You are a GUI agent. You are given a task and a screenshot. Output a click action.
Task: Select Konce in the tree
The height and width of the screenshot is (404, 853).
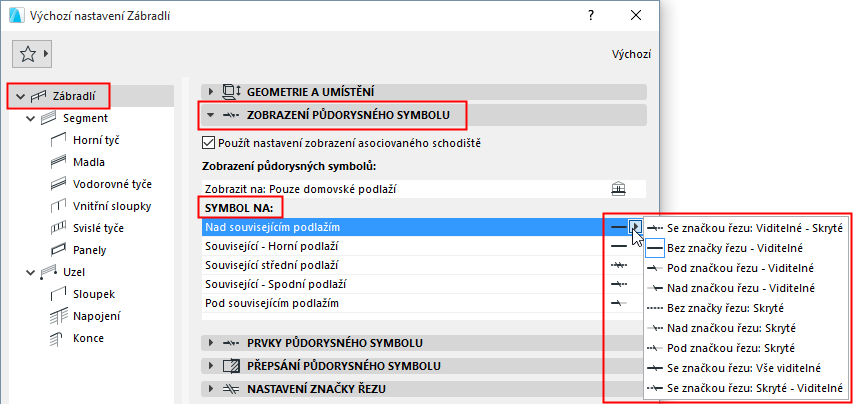click(x=88, y=338)
